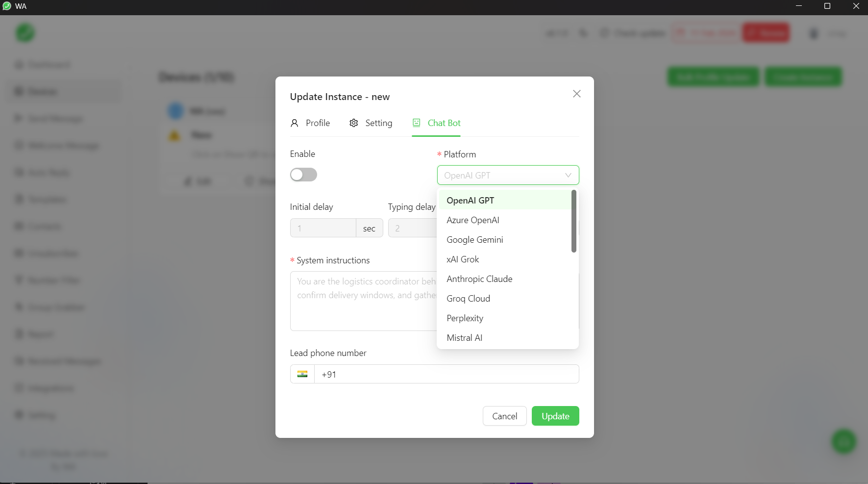Viewport: 868px width, 484px height.
Task: Switch to the Profile tab
Action: coord(317,123)
